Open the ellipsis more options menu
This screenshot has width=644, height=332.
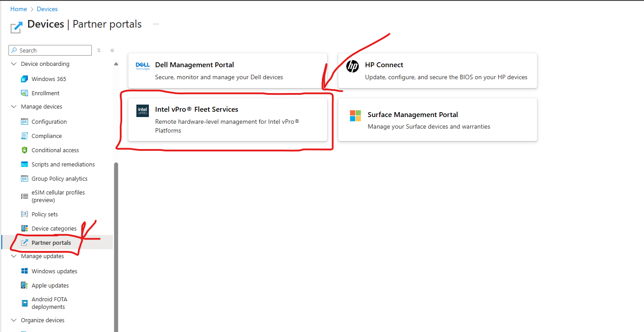click(156, 24)
